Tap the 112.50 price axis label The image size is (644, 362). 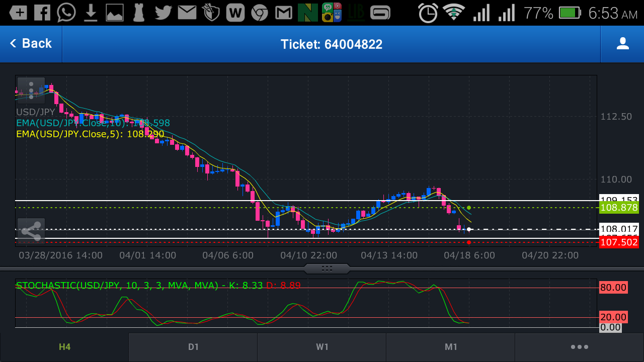coord(616,117)
